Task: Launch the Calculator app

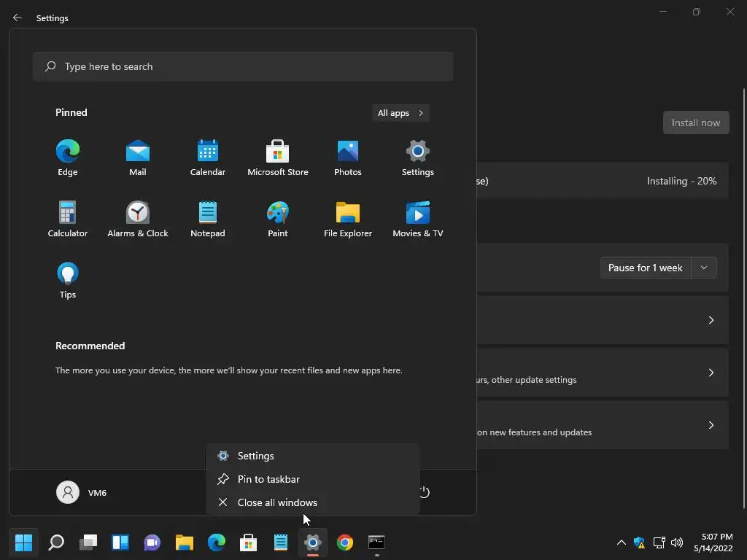Action: [x=68, y=219]
